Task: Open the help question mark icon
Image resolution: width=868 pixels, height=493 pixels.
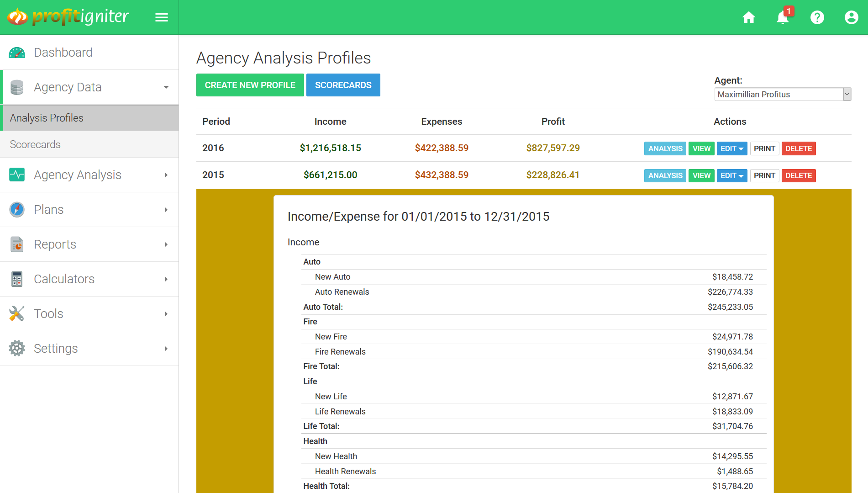Action: pos(817,17)
